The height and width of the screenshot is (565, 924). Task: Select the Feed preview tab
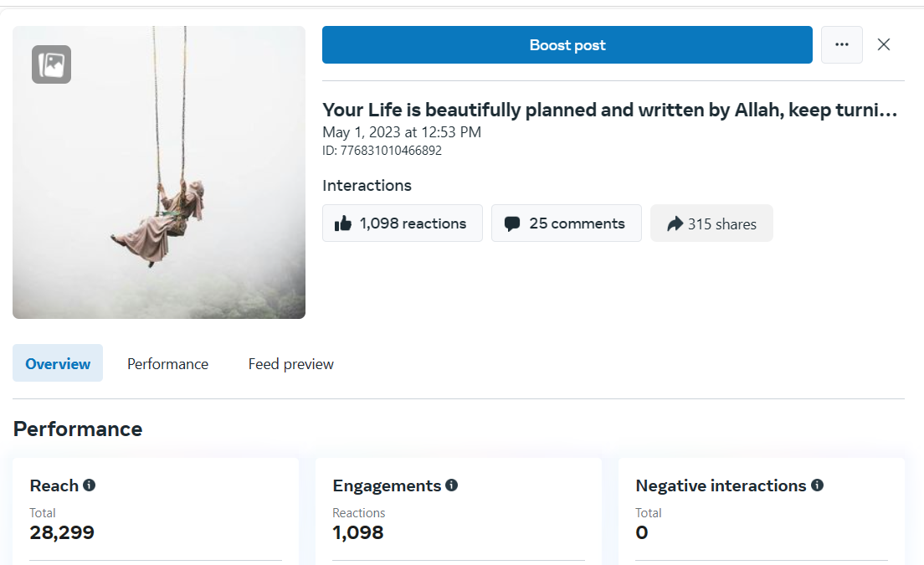click(290, 364)
